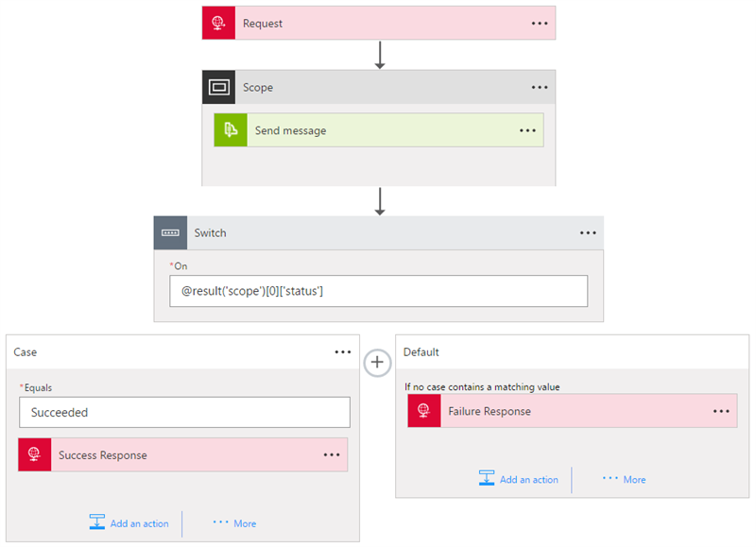
Task: Open the Switch ellipsis menu
Action: 588,232
